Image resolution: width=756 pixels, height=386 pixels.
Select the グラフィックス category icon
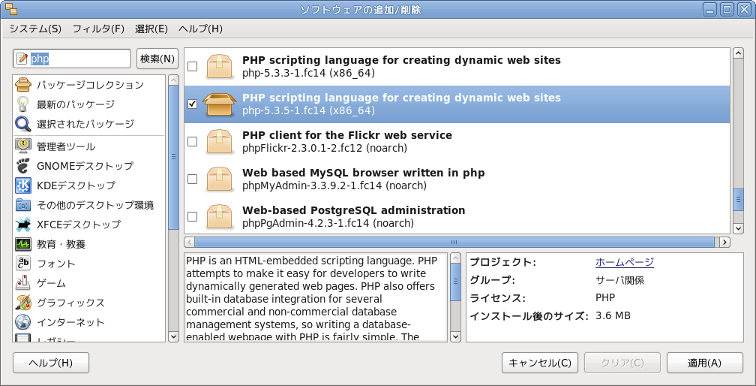[x=23, y=303]
